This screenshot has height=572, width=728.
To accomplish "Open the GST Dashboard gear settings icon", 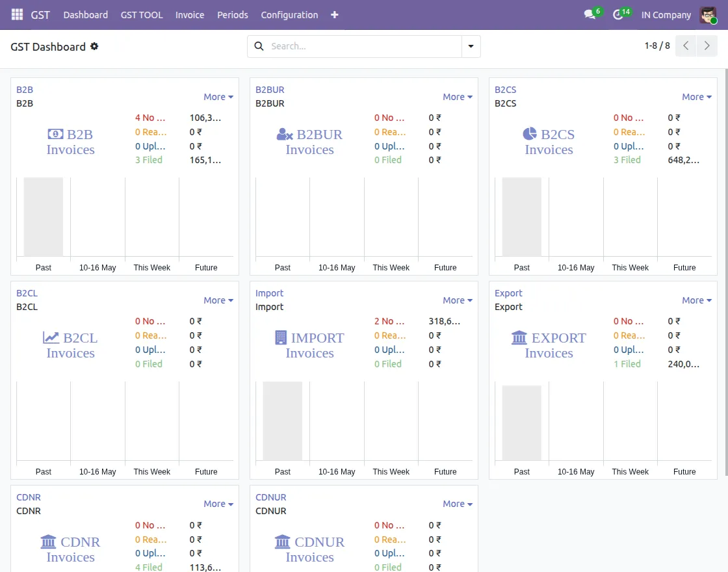I will pos(94,46).
